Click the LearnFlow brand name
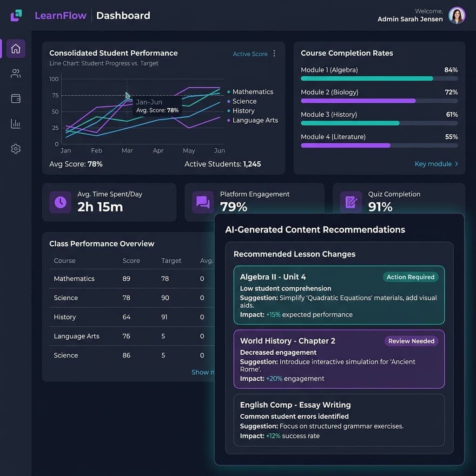This screenshot has width=476, height=476. tap(60, 15)
